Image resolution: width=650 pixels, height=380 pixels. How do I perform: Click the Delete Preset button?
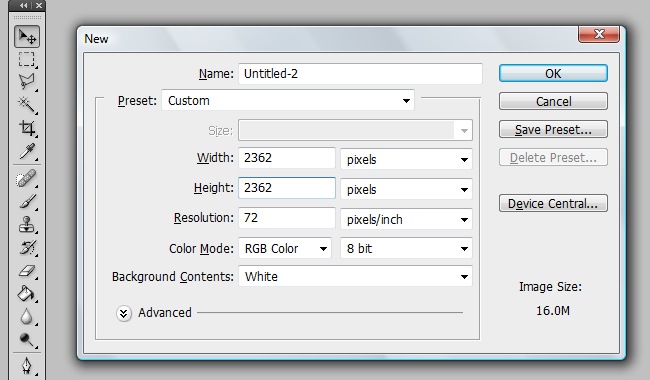553,157
